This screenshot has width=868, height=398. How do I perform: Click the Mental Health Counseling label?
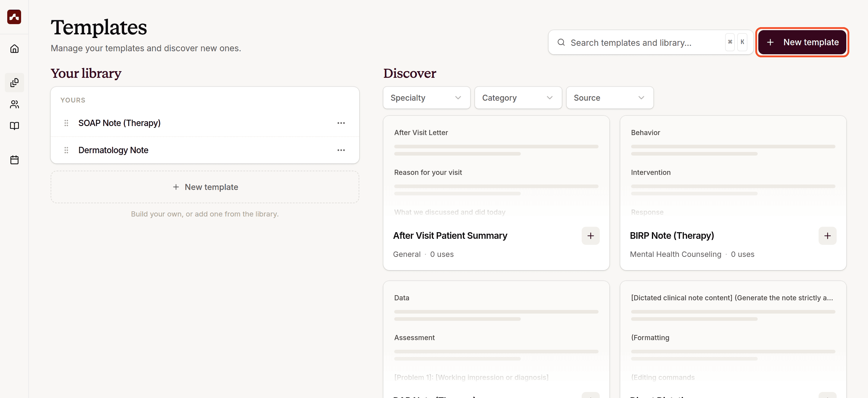point(675,254)
